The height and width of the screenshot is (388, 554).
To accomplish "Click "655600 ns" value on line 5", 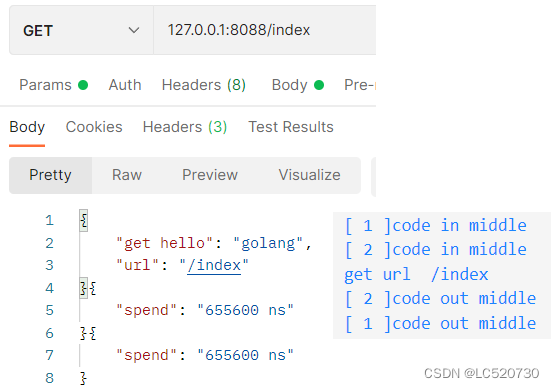I will coord(245,310).
